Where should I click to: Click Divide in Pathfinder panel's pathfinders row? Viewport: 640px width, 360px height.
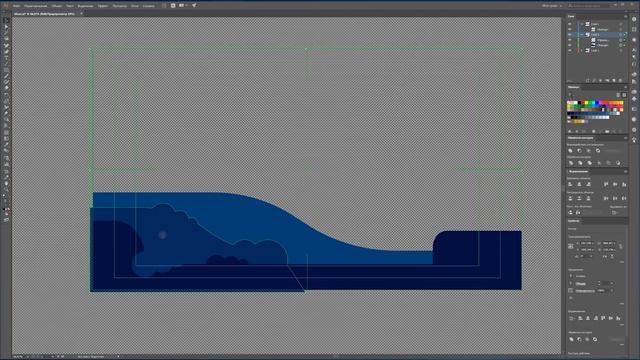click(571, 163)
